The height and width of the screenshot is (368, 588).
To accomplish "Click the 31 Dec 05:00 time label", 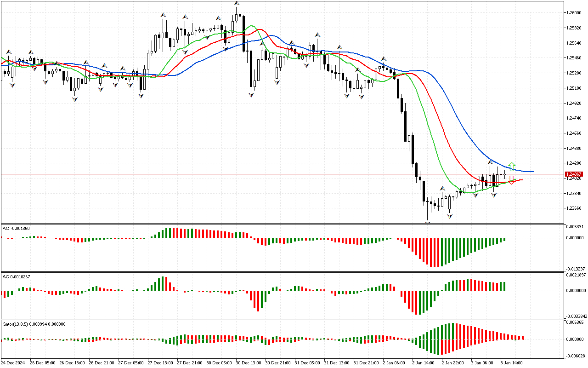I will point(307,363).
